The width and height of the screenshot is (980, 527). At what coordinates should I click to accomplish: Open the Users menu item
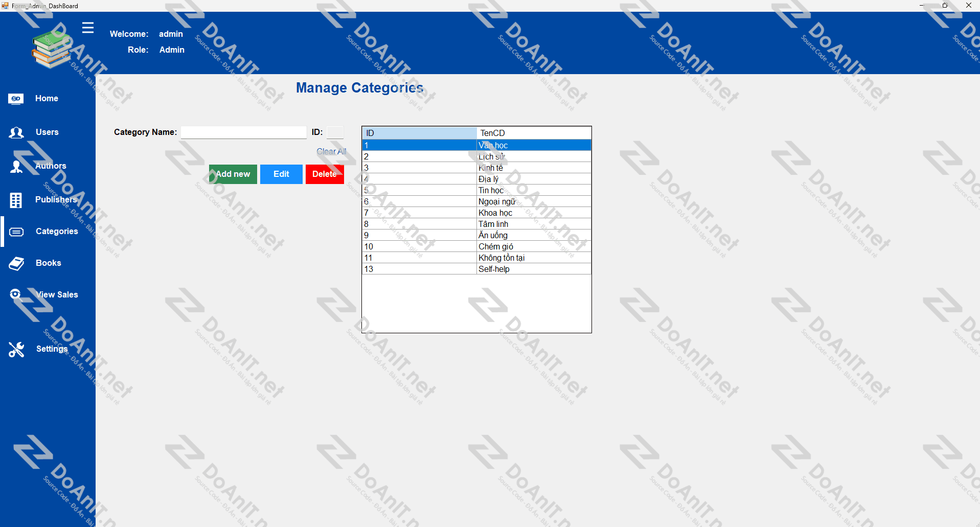tap(47, 132)
